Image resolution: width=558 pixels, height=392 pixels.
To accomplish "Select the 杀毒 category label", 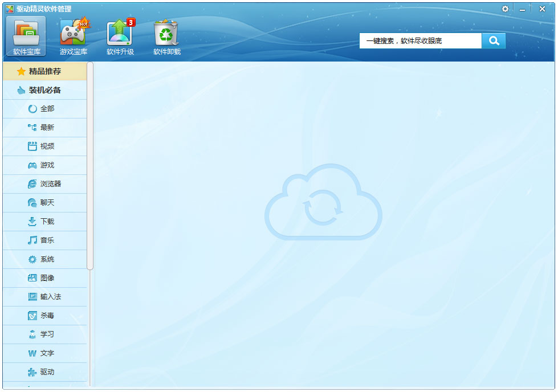I will click(x=47, y=316).
